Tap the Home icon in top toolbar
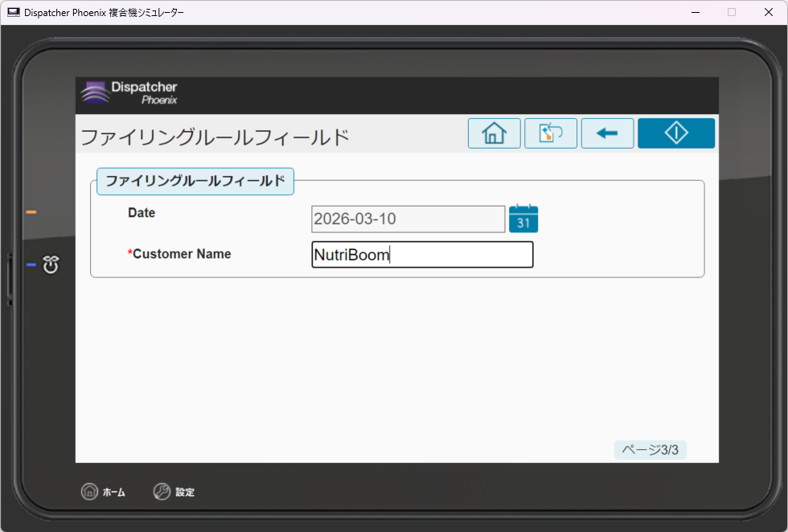The width and height of the screenshot is (788, 532). coord(494,133)
